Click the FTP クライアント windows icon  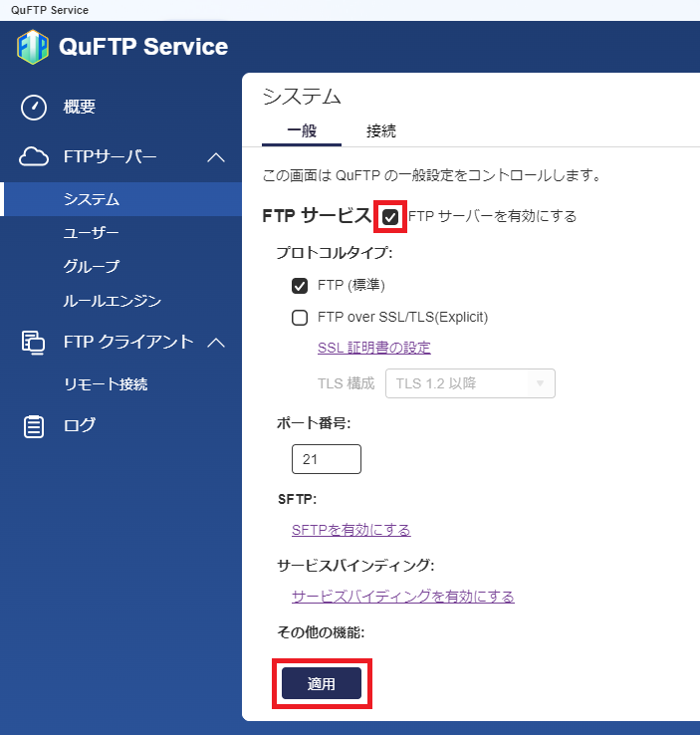(x=33, y=343)
